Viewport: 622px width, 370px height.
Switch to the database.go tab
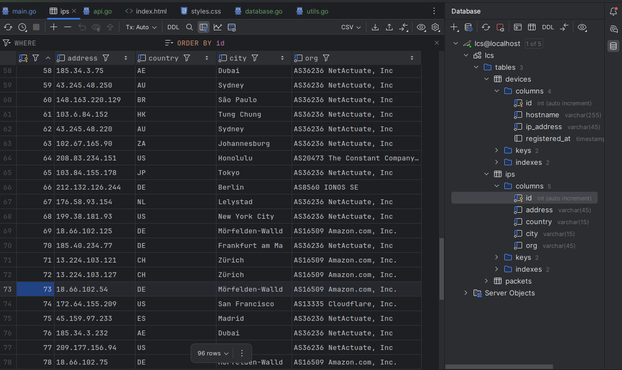pos(259,11)
